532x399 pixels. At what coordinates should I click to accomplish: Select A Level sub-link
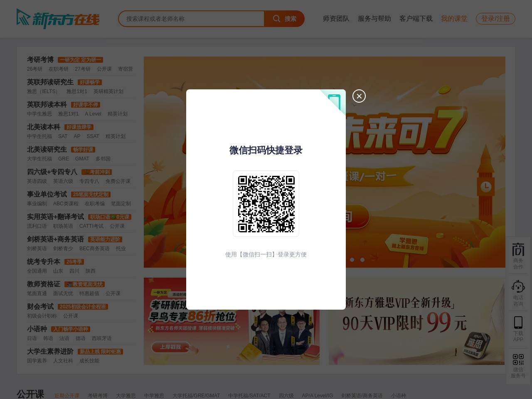tap(93, 114)
